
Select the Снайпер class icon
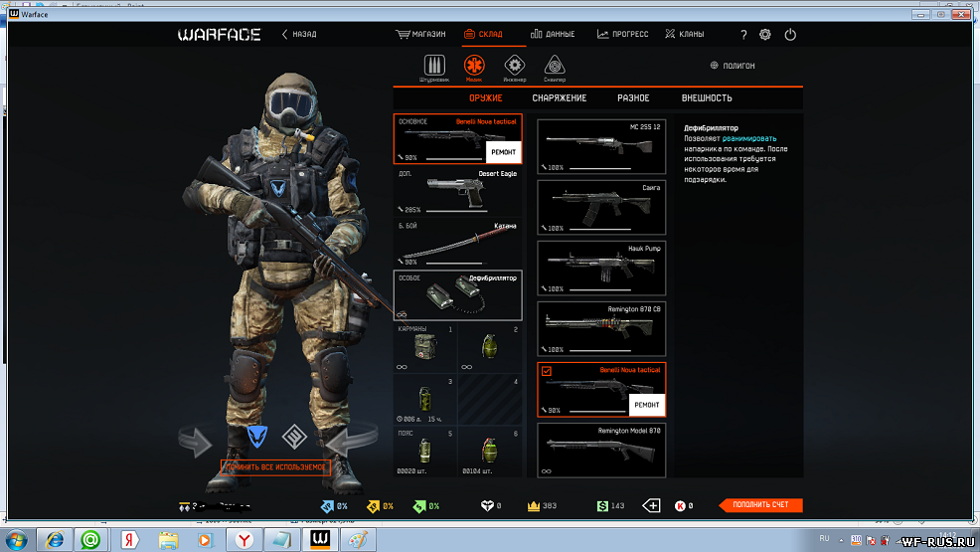pyautogui.click(x=555, y=65)
